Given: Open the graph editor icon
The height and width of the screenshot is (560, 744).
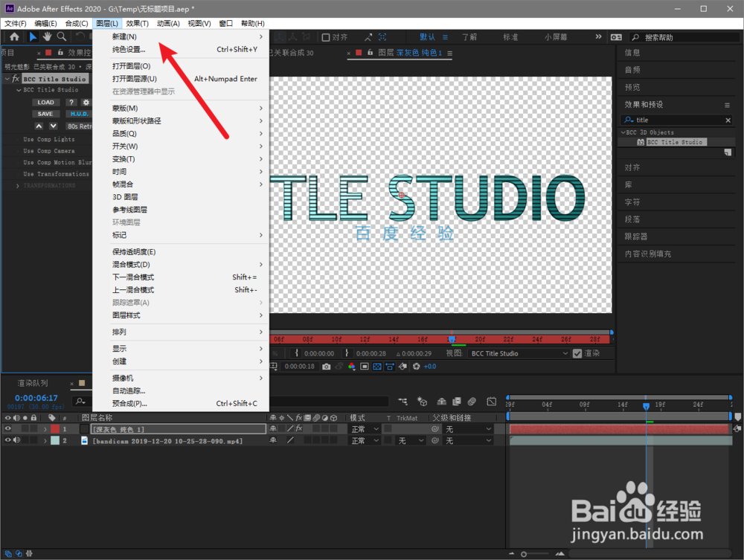Looking at the screenshot, I should (492, 402).
